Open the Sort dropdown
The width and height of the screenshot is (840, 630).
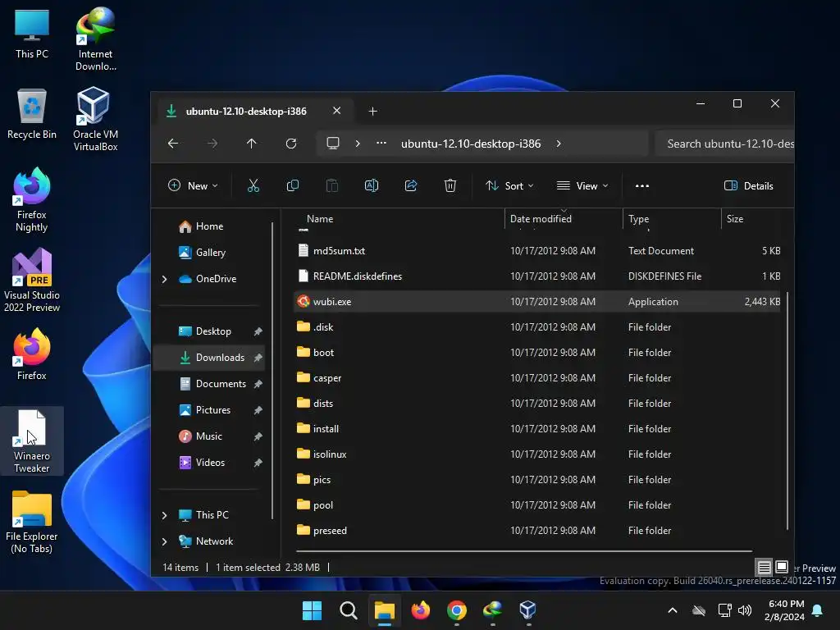[509, 186]
